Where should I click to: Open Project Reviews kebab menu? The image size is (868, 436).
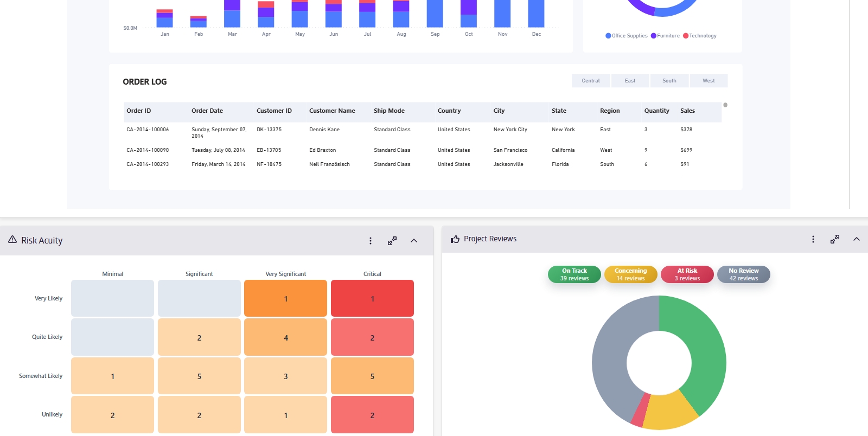click(x=813, y=239)
